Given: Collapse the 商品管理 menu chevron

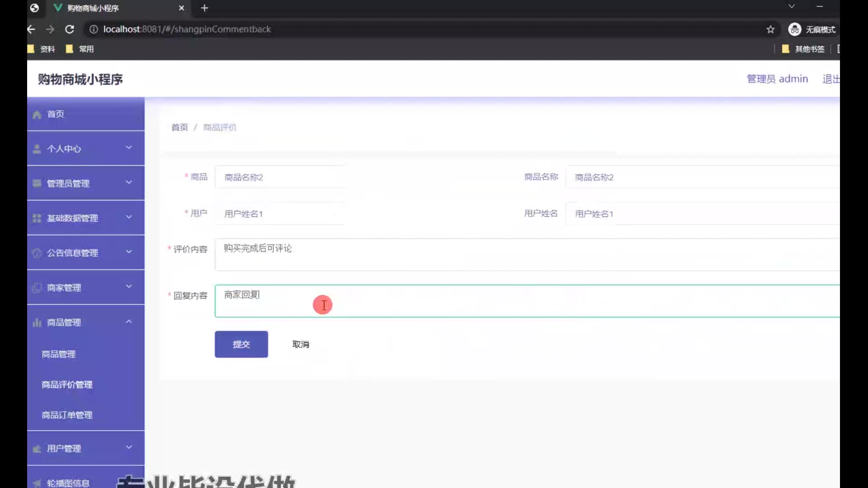Looking at the screenshot, I should (129, 322).
